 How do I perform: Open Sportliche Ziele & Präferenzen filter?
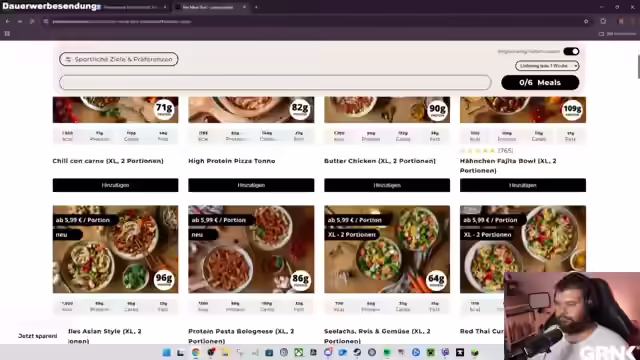point(119,59)
